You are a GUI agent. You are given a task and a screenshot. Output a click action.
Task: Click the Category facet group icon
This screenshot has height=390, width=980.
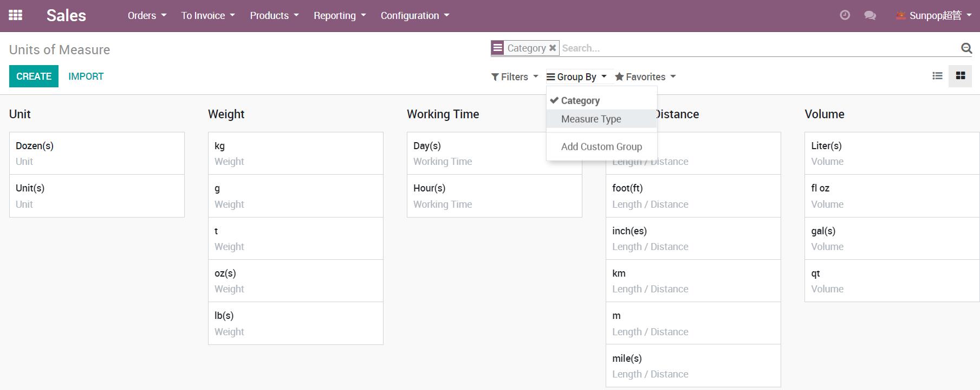[497, 48]
